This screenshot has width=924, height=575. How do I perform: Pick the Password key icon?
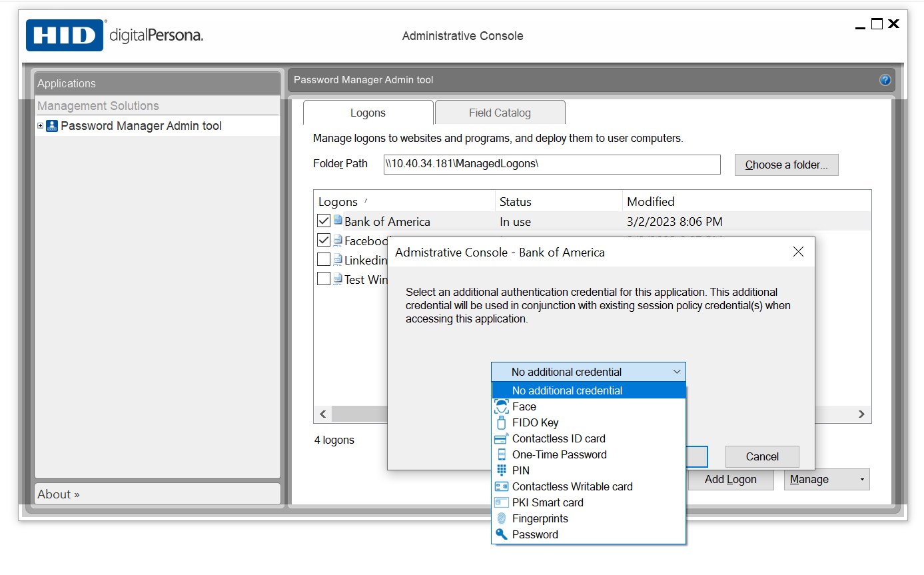[x=502, y=534]
